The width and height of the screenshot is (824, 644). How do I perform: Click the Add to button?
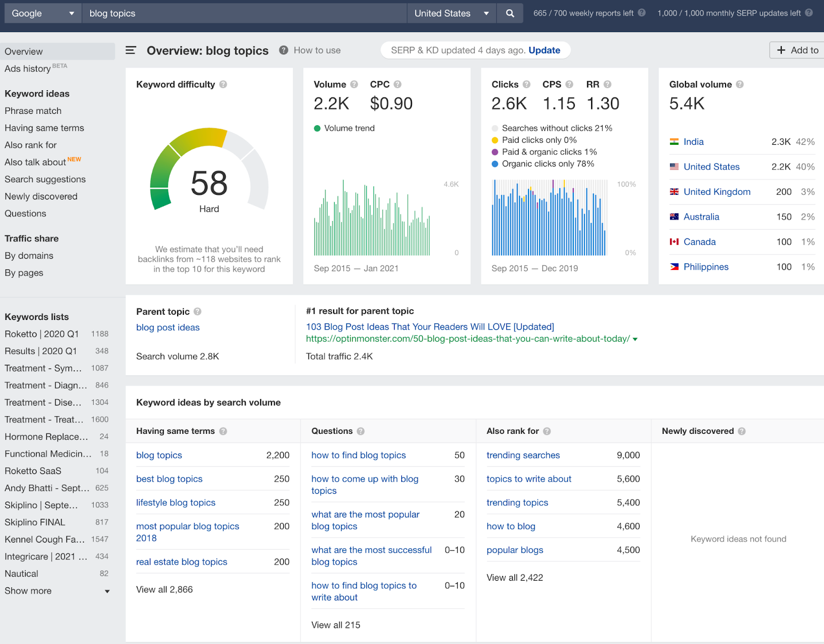pyautogui.click(x=797, y=50)
